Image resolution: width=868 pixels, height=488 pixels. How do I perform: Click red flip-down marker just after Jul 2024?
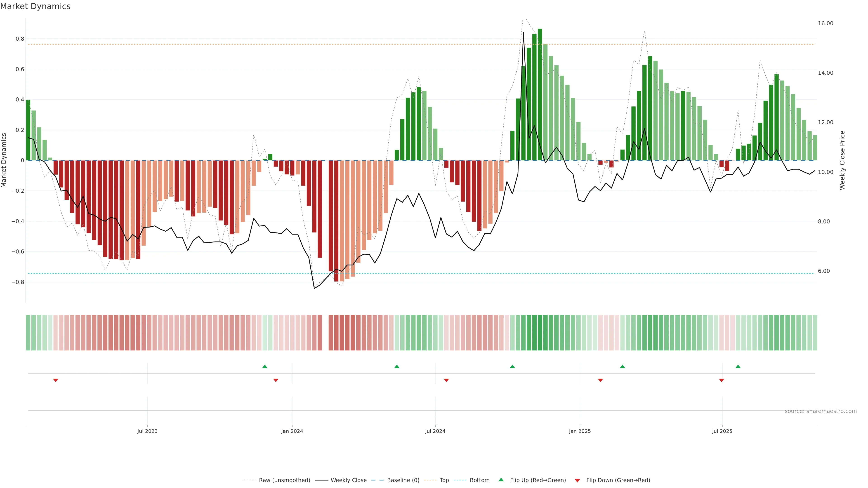[x=446, y=380]
